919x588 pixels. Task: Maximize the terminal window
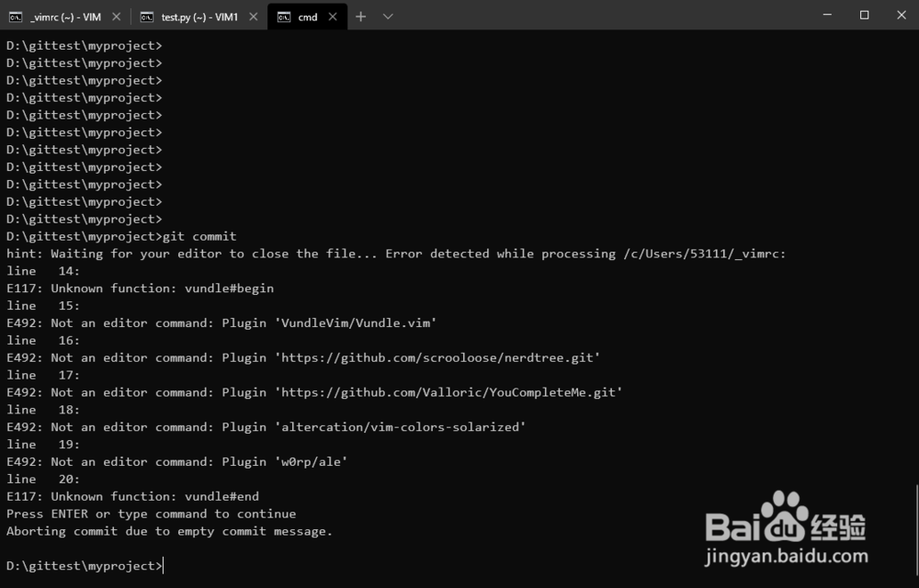[x=864, y=15]
